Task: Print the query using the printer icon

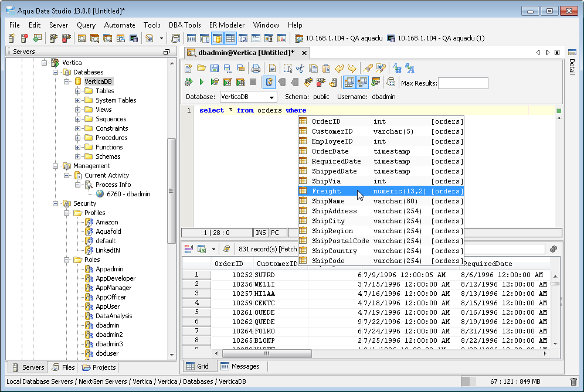Action: [256, 68]
